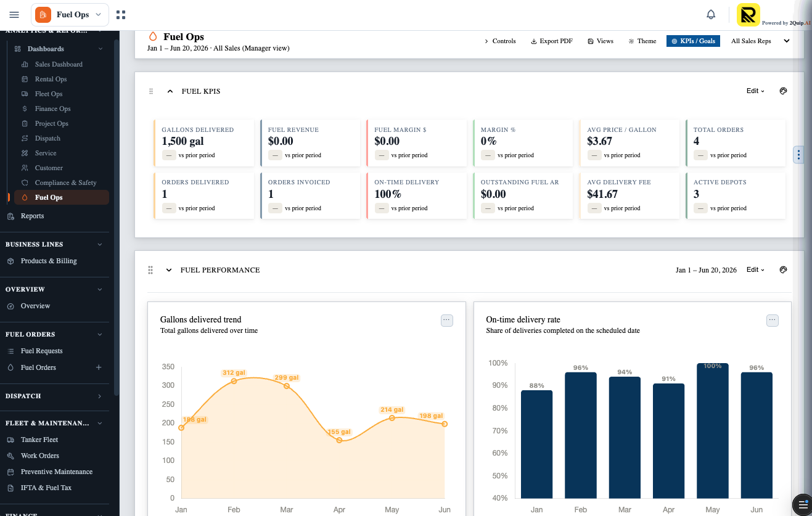Viewport: 812px width, 516px height.
Task: Open the hamburger navigation menu
Action: pos(14,15)
